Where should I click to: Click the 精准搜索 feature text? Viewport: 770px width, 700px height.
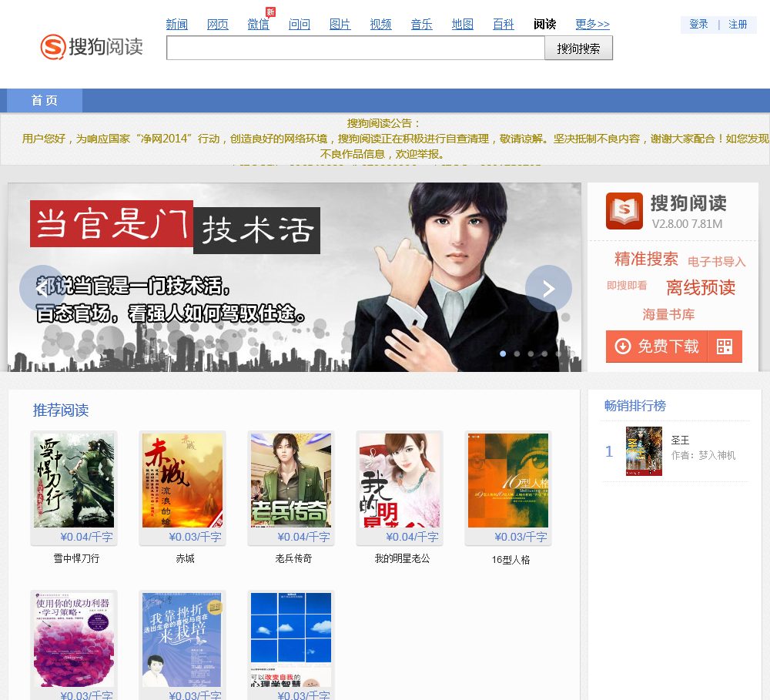click(646, 259)
